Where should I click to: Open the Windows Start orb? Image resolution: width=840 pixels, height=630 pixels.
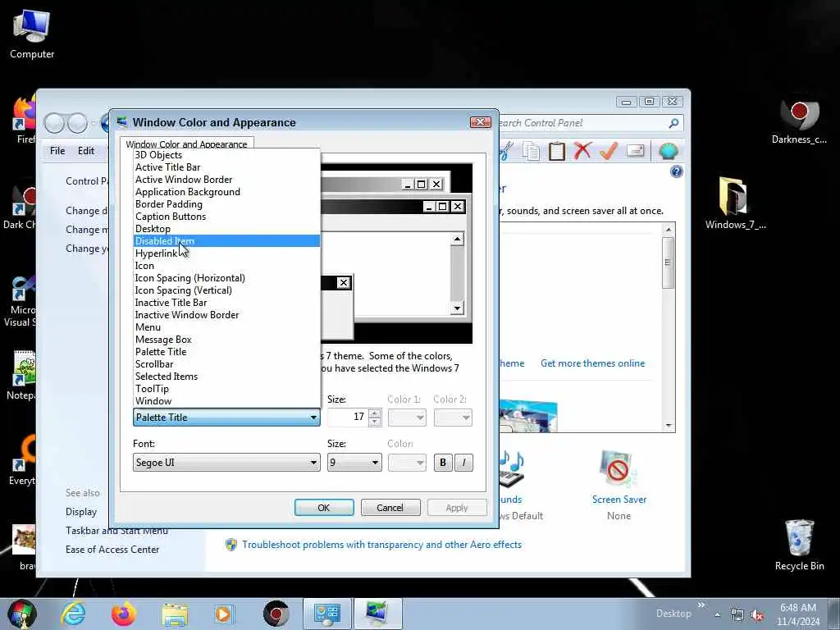[22, 614]
